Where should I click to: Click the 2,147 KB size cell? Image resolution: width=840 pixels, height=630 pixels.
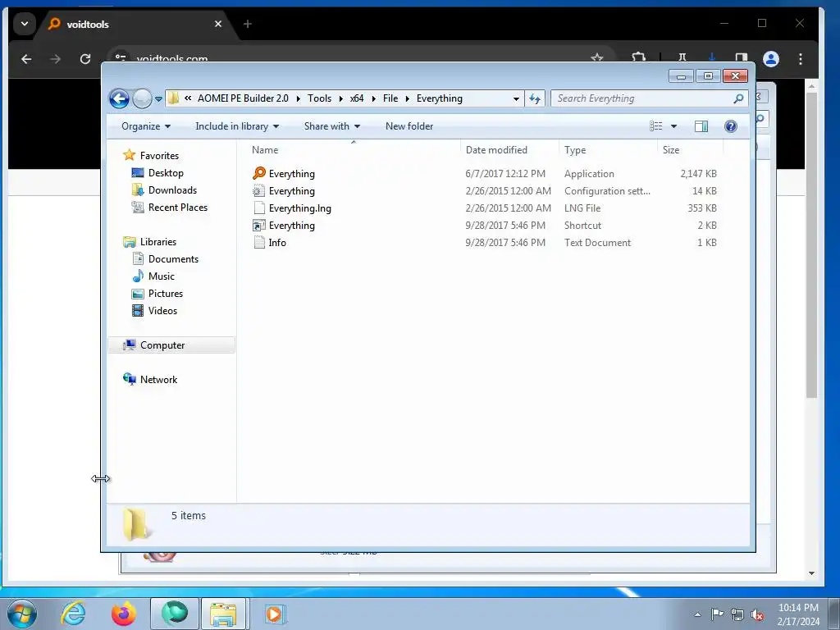click(x=698, y=174)
